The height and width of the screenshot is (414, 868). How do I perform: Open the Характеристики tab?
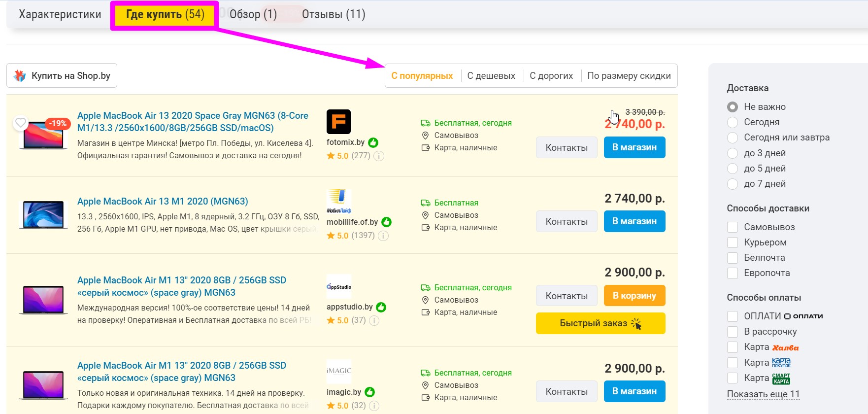click(x=60, y=14)
